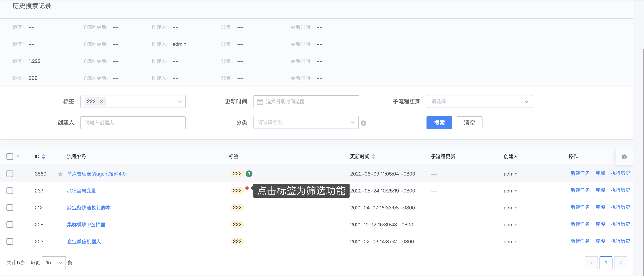Image resolution: width=644 pixels, height=276 pixels.
Task: Go to next page using right arrow
Action: click(x=620, y=262)
